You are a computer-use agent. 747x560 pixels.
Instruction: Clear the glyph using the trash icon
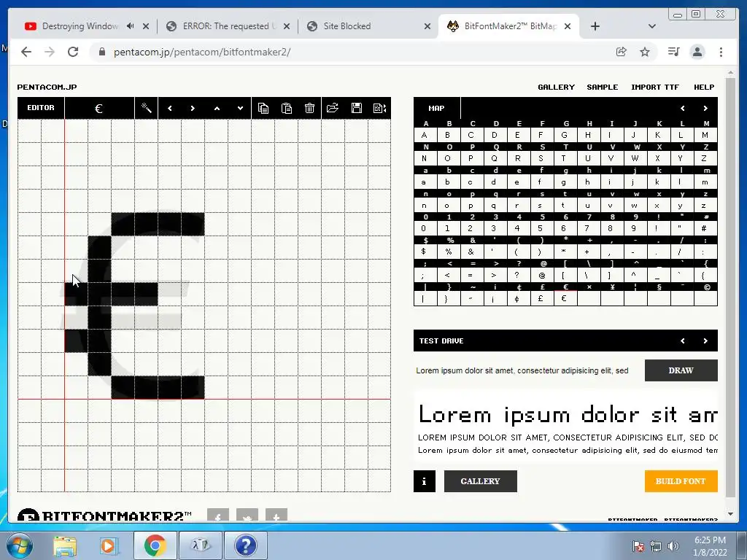309,108
